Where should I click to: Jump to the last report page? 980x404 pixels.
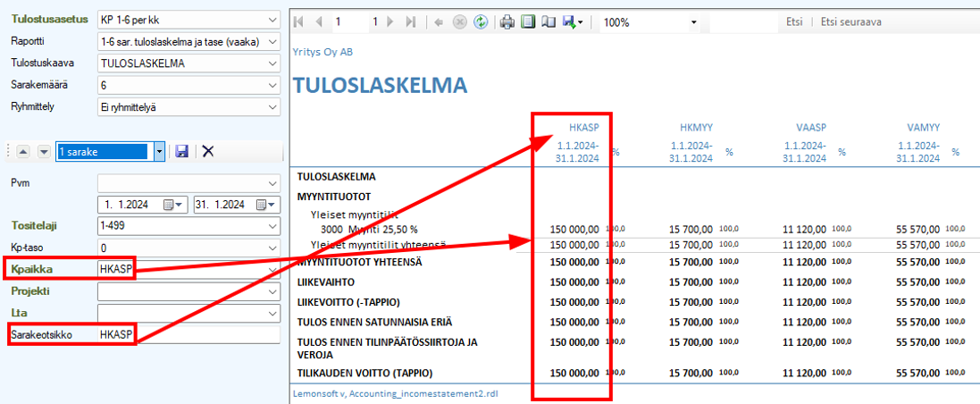410,22
